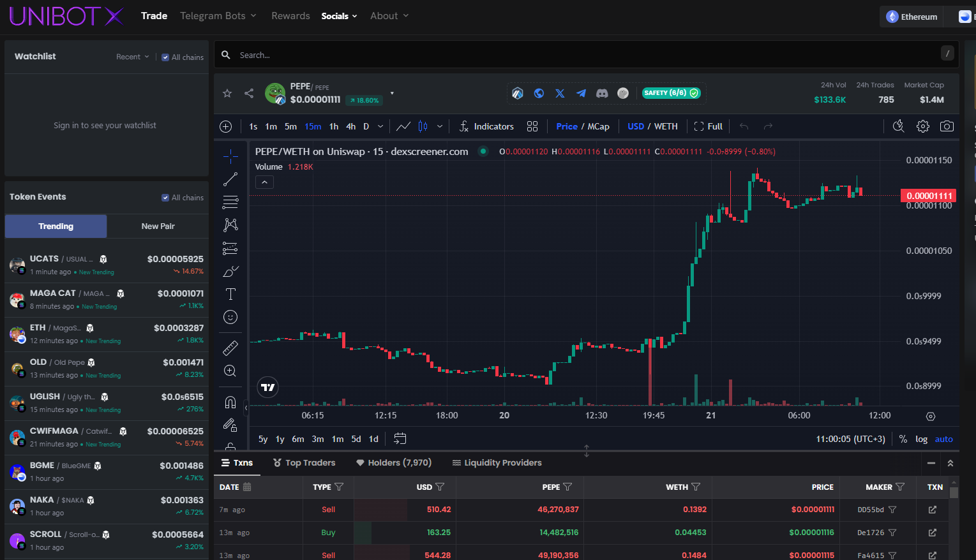The width and height of the screenshot is (976, 560).
Task: Open the Liquidity Providers tab
Action: [497, 463]
